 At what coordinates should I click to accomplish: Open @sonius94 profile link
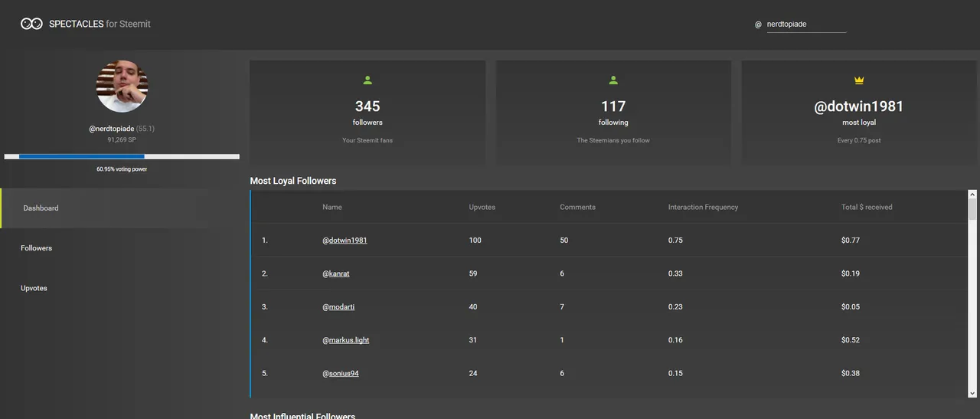(341, 374)
